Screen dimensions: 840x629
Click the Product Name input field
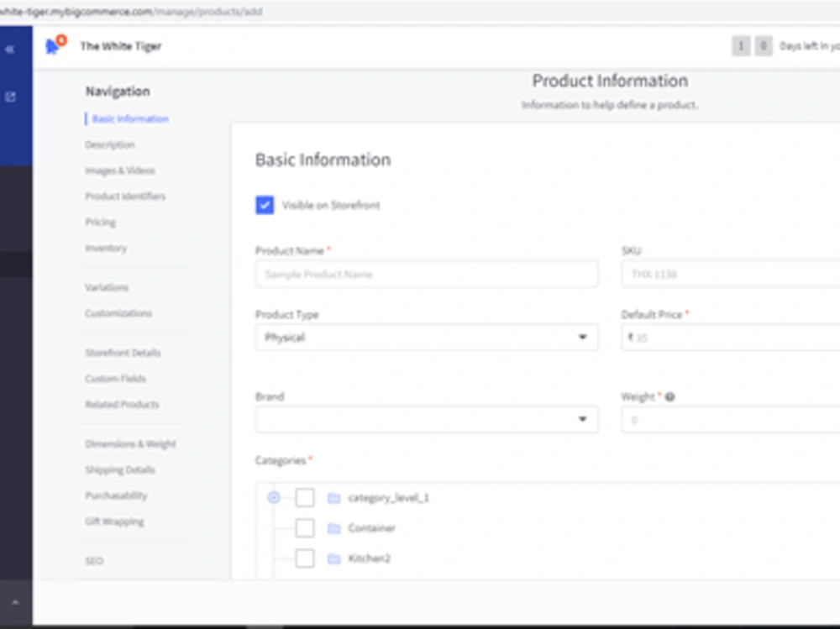[427, 275]
